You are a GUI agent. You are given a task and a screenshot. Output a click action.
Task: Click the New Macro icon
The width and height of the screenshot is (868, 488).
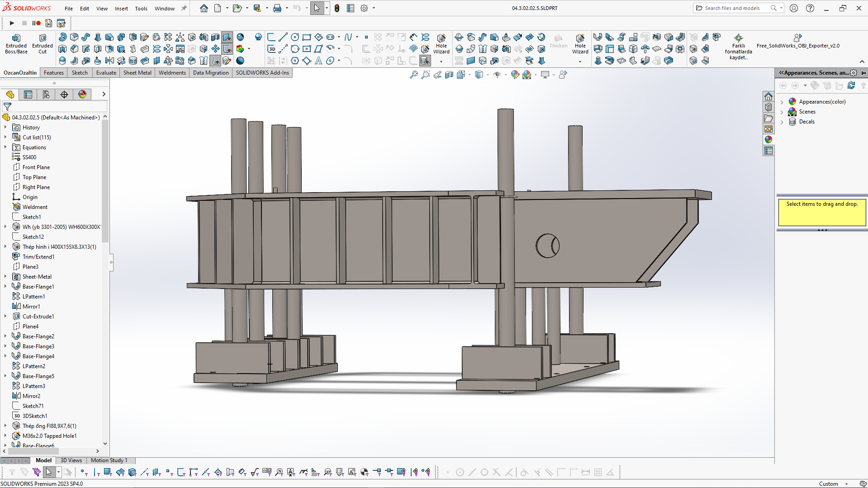click(x=49, y=23)
